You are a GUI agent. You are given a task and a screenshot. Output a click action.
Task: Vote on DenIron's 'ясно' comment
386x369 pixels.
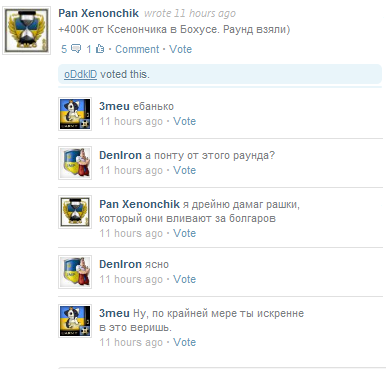point(184,279)
